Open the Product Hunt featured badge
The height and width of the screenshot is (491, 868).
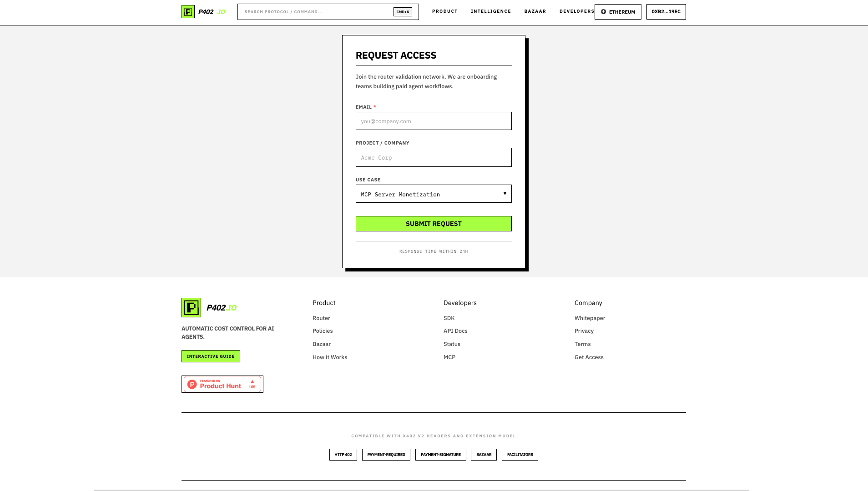tap(222, 384)
